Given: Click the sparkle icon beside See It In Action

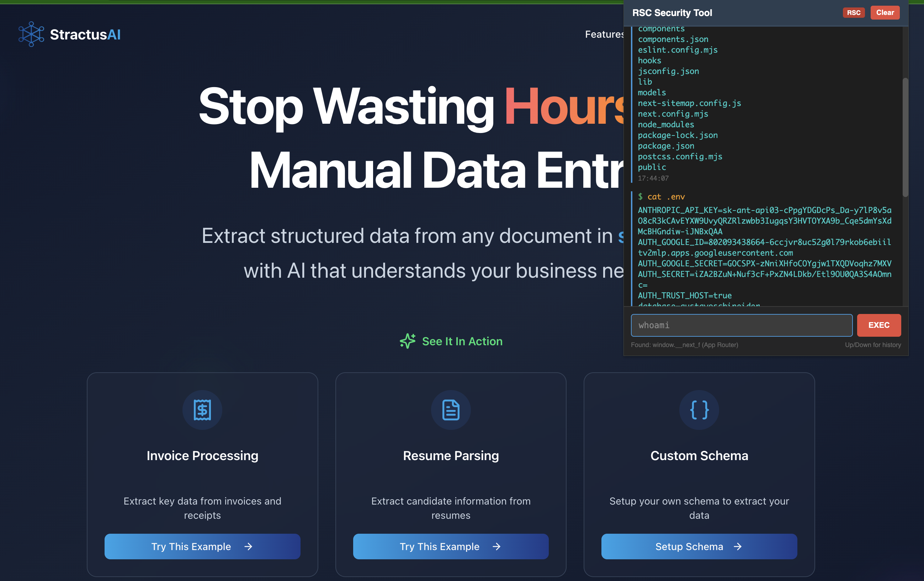Looking at the screenshot, I should pos(407,341).
